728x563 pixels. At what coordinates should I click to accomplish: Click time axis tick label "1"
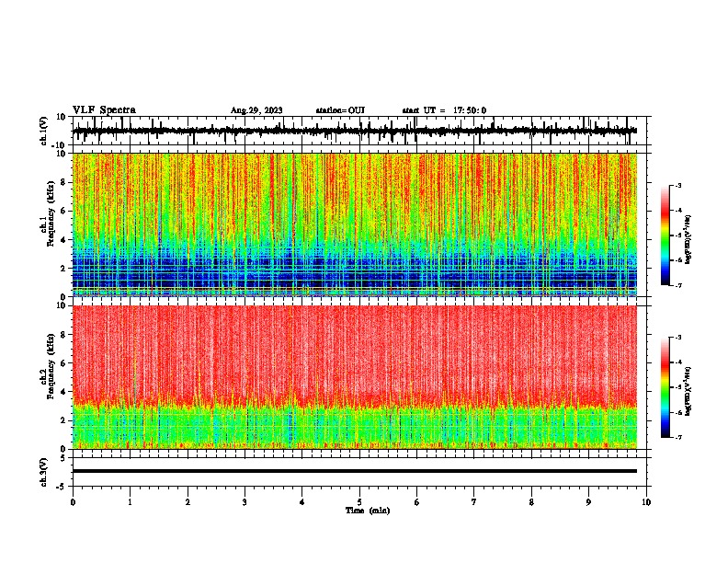pyautogui.click(x=130, y=502)
